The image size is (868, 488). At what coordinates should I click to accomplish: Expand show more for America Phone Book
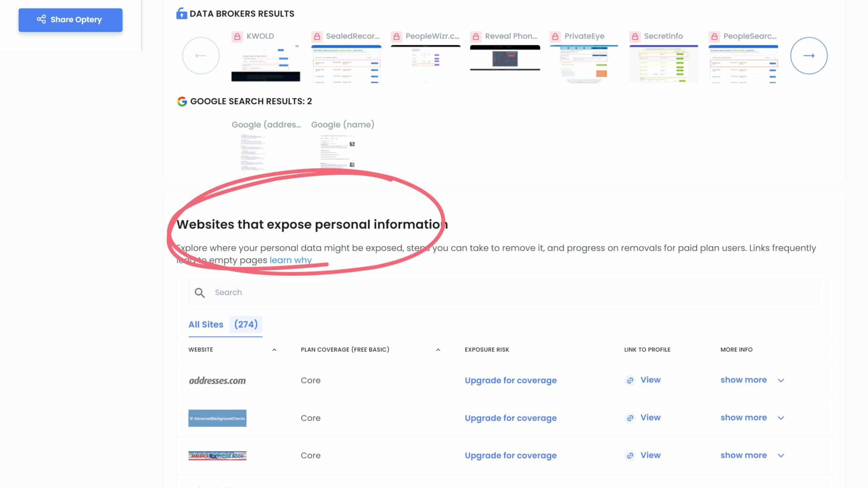[744, 455]
